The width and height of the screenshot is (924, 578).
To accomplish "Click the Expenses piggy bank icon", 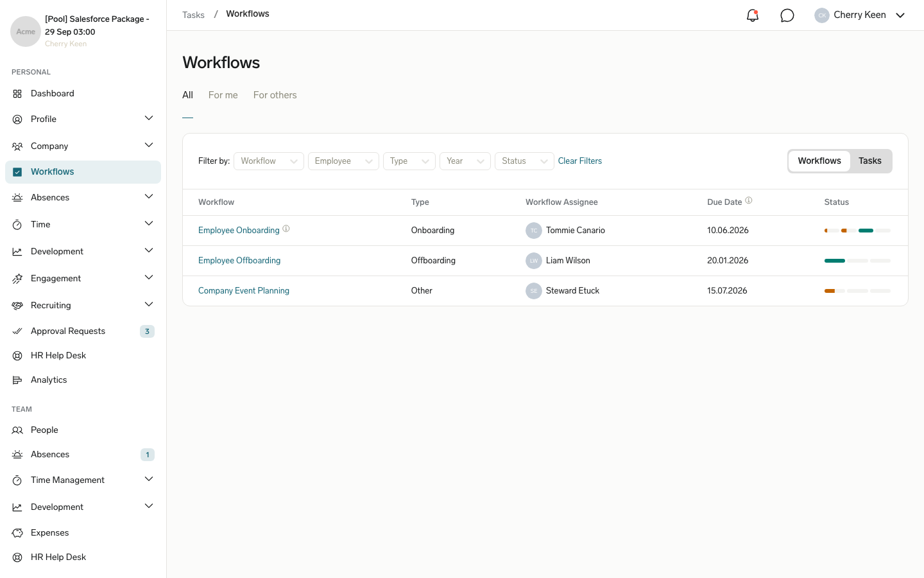I will tap(17, 533).
